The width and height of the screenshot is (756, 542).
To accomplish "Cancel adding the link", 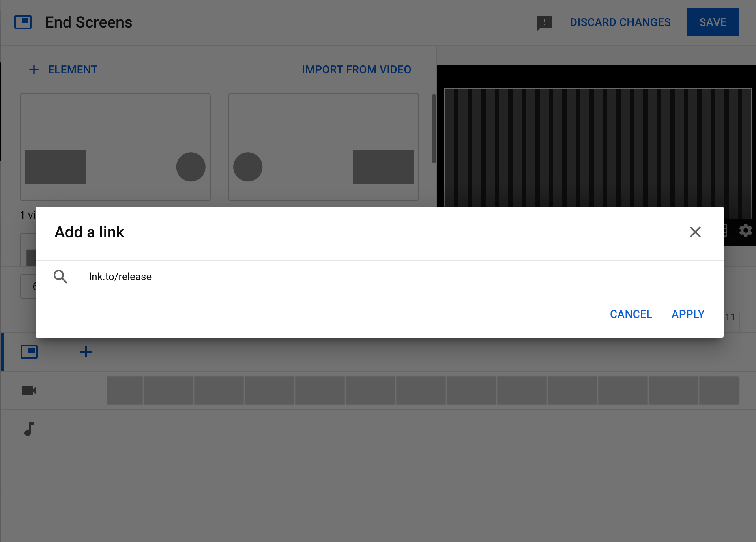I will [631, 314].
